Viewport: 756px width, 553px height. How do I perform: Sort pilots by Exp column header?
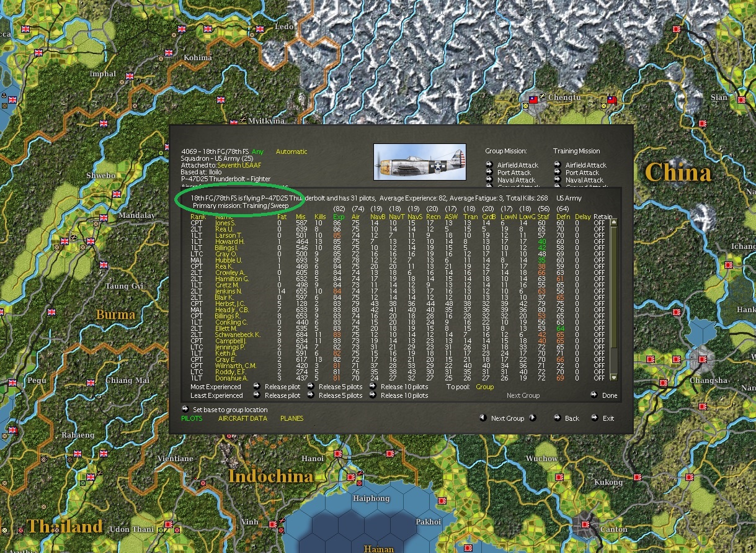(x=339, y=217)
